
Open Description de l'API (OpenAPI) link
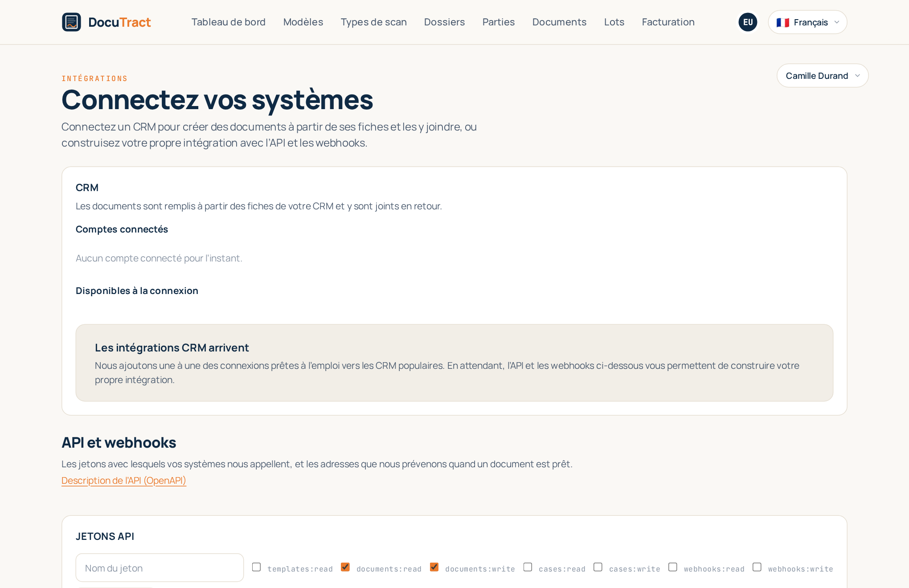point(124,480)
